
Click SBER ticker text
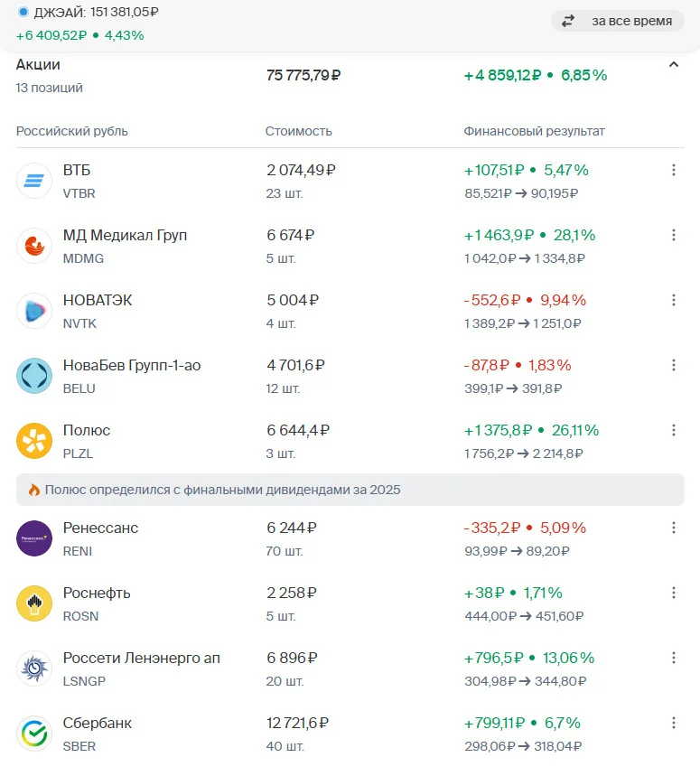(79, 746)
